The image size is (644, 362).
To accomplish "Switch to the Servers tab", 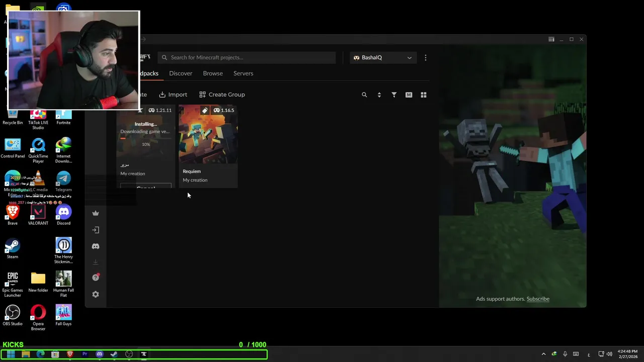I will [243, 73].
